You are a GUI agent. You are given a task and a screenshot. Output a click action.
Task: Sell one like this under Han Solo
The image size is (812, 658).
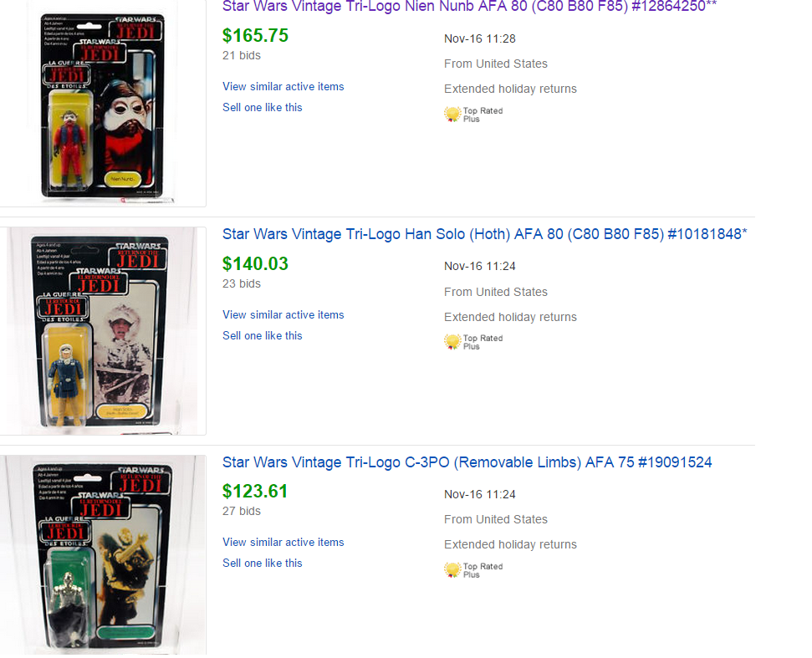[x=262, y=335]
